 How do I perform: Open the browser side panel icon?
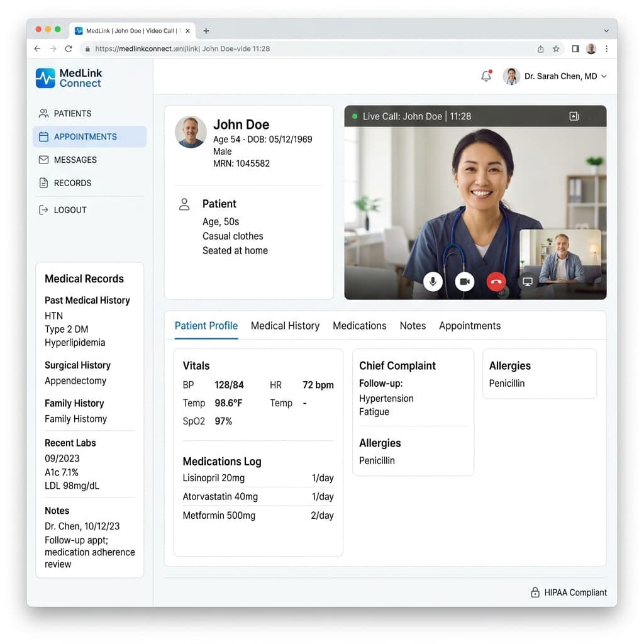coord(575,49)
